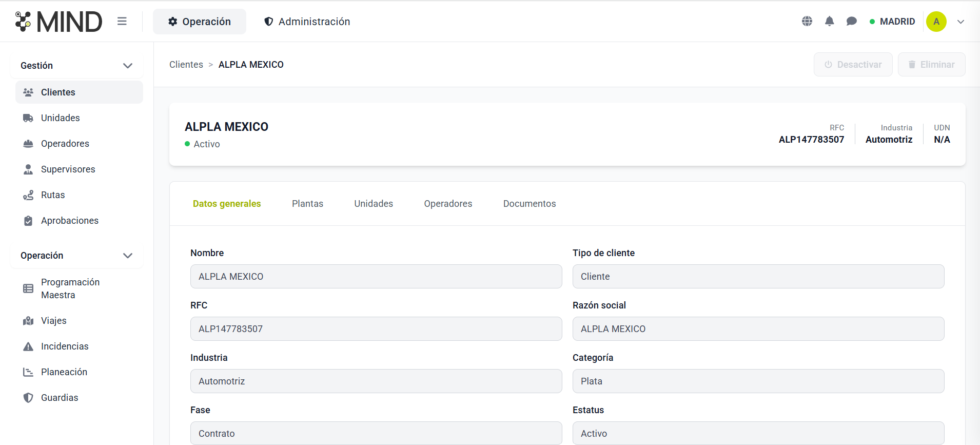Open Aprobaciones page

coord(79,221)
